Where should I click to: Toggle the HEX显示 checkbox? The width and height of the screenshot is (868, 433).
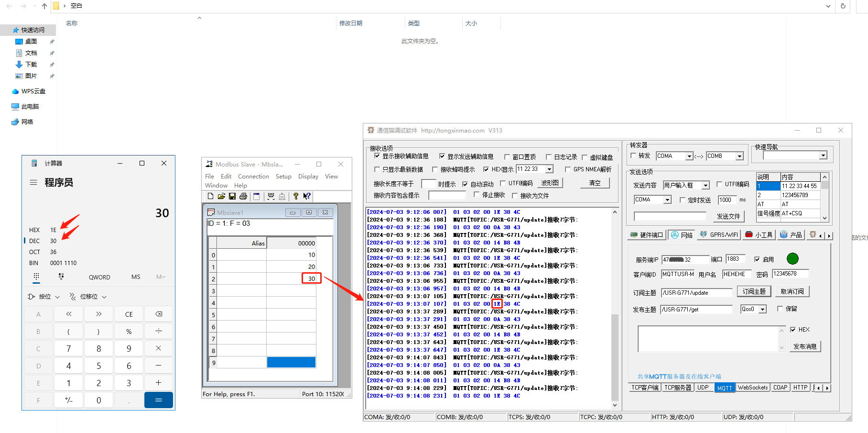(x=486, y=169)
